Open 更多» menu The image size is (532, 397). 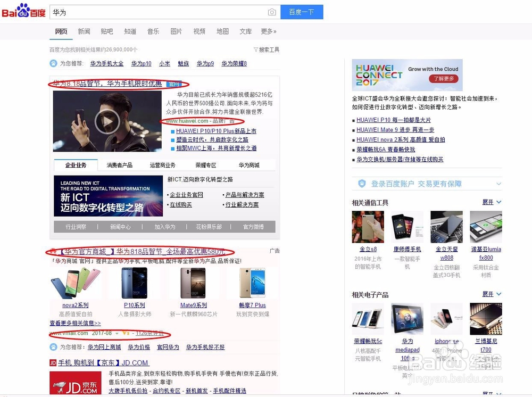[269, 31]
